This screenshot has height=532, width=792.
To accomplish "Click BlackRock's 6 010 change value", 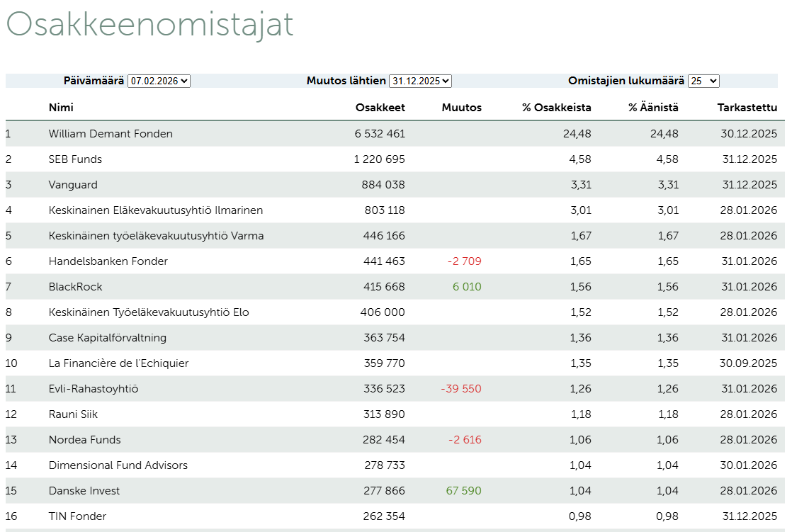I will tap(467, 287).
